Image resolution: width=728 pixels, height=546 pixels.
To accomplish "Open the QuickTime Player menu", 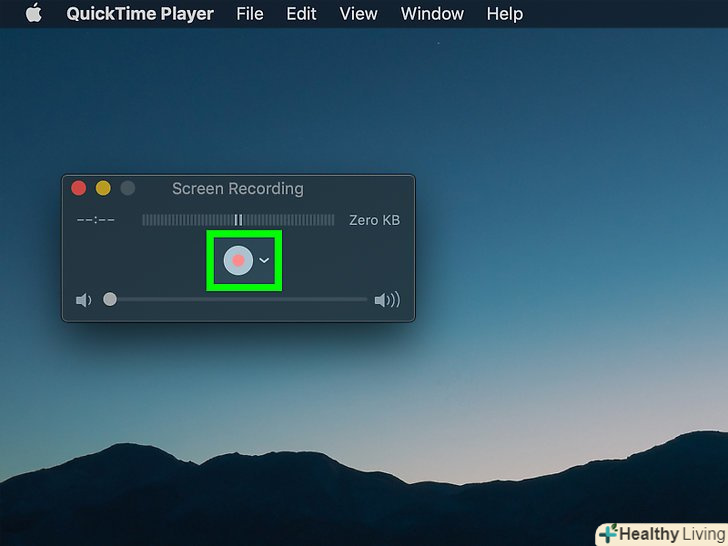I will (140, 14).
